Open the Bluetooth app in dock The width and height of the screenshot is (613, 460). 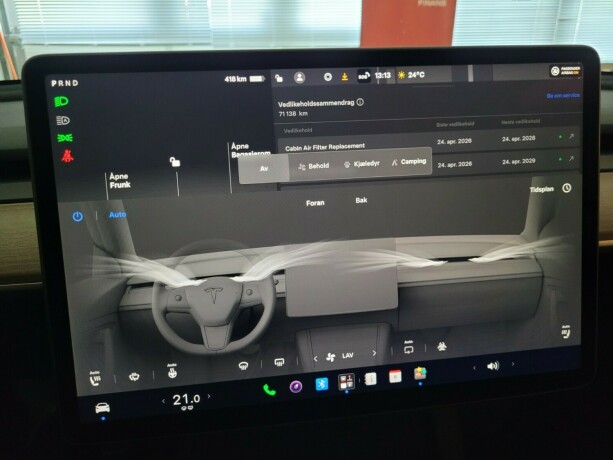(321, 384)
